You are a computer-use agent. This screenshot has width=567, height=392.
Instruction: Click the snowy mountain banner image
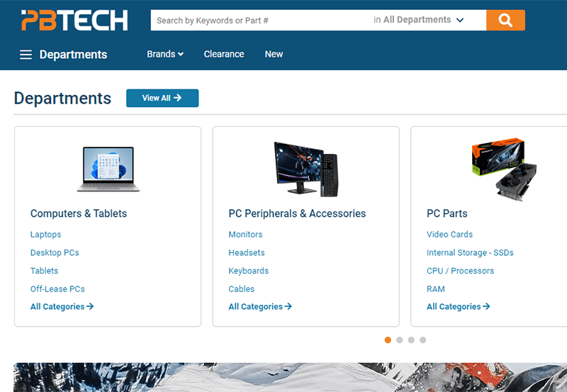[x=290, y=377]
